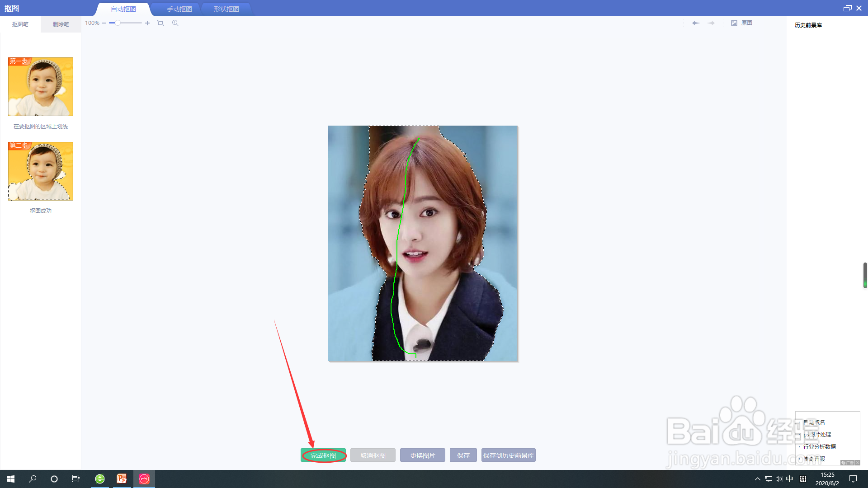Click the 保存到历史前景库 button
Image resolution: width=868 pixels, height=488 pixels.
tap(509, 455)
